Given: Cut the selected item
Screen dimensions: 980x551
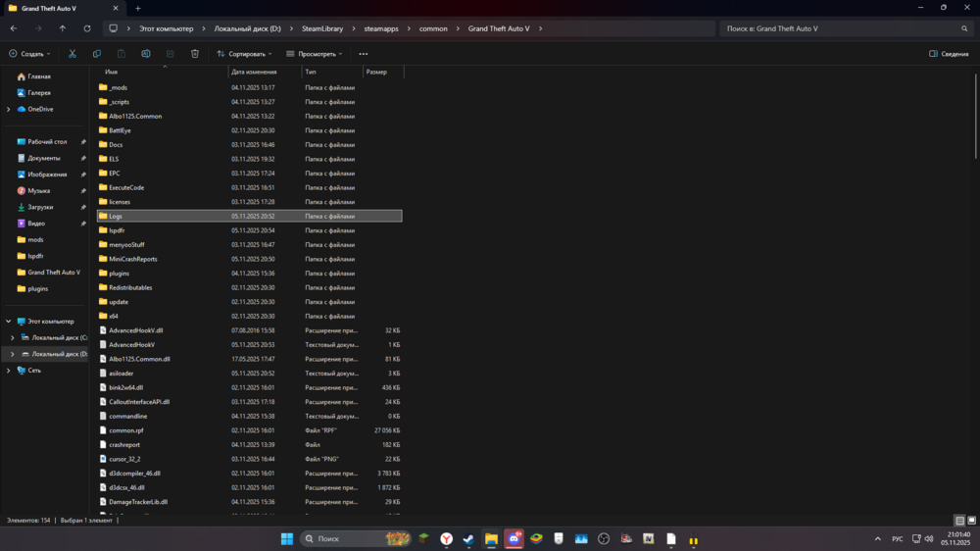Looking at the screenshot, I should pyautogui.click(x=73, y=54).
